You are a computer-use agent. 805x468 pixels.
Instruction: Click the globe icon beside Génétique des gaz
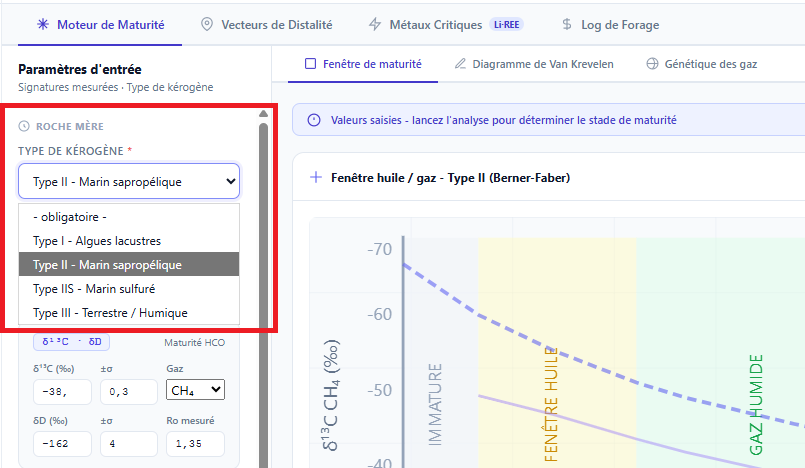pyautogui.click(x=652, y=64)
